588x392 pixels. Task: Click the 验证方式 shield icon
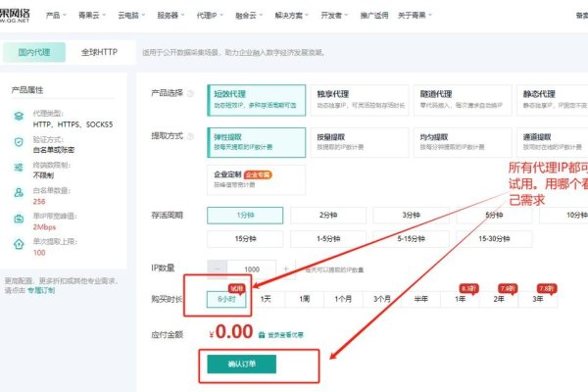(x=19, y=142)
